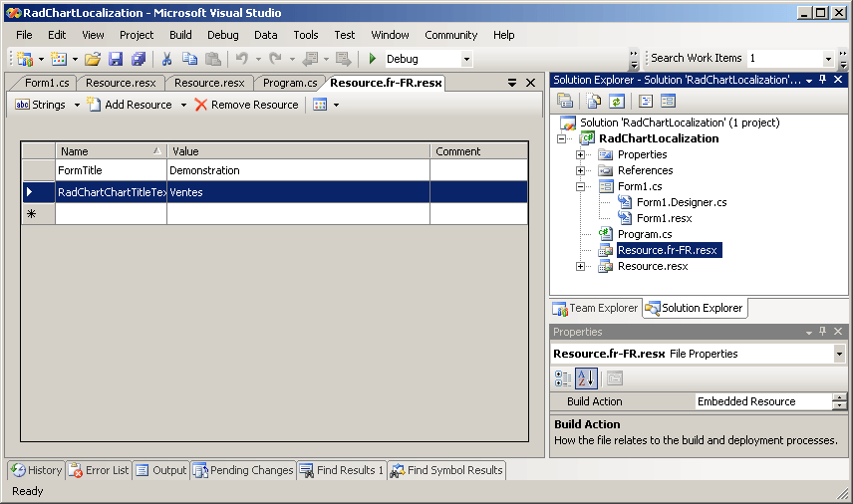
Task: Expand the Resource.resx tree node
Action: pyautogui.click(x=580, y=266)
